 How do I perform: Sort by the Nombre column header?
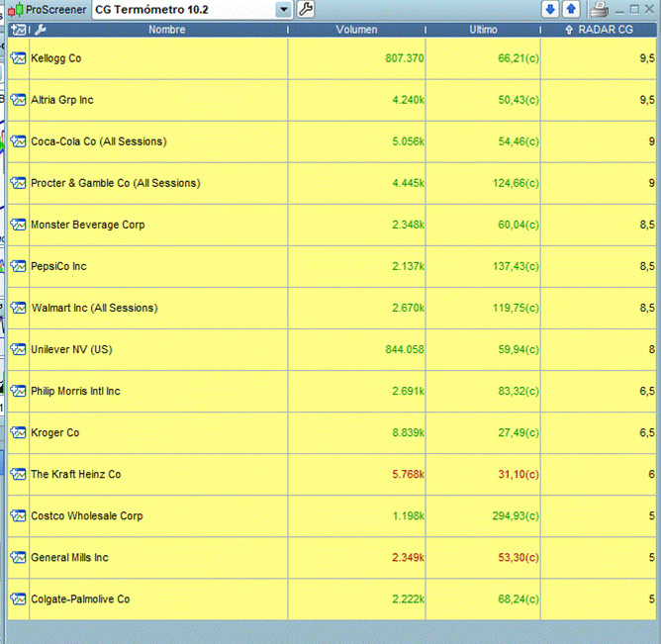166,30
